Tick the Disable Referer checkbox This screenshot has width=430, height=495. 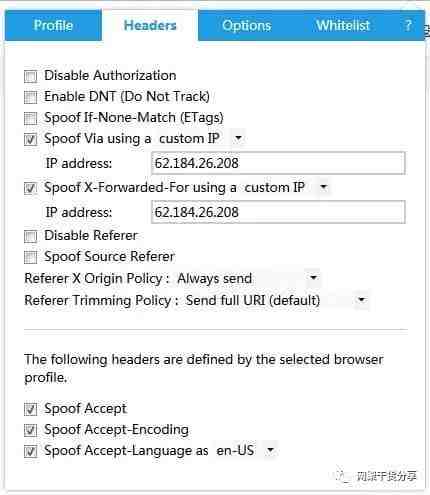30,236
